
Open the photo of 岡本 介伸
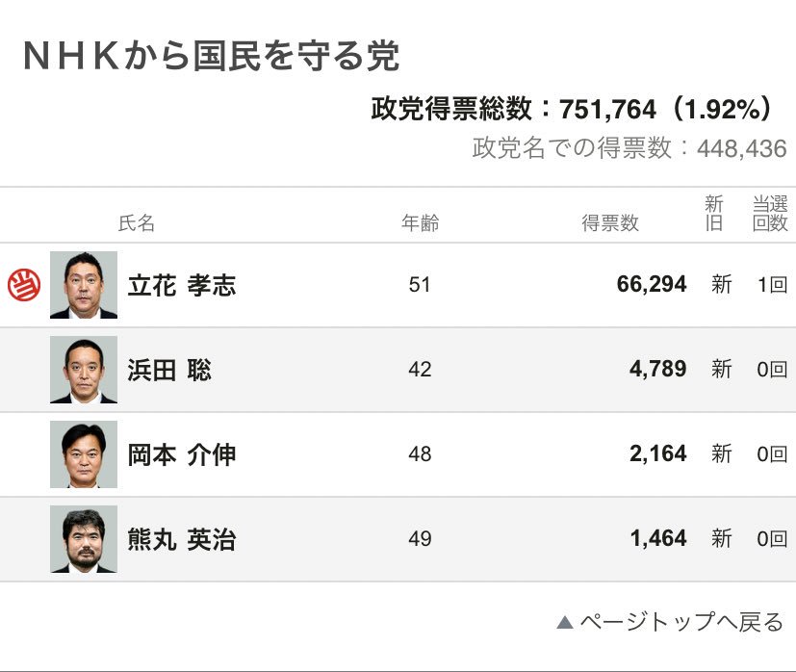(x=84, y=454)
